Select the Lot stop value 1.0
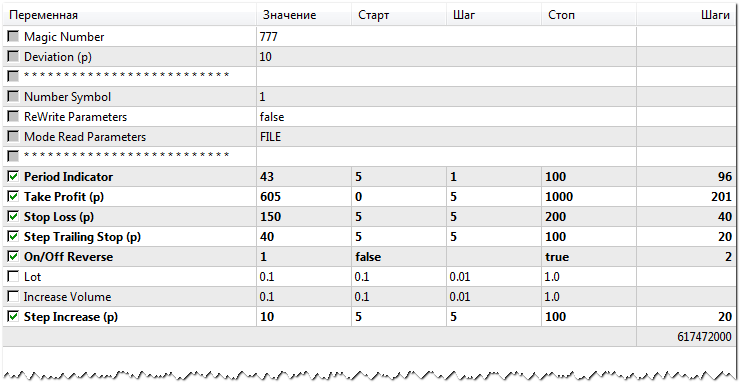 coord(552,277)
